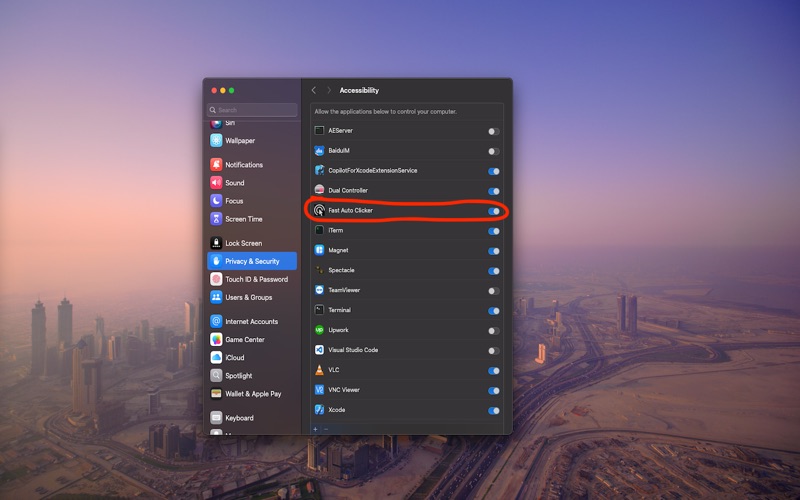Screen dimensions: 800x500
Task: Add an app with the plus button
Action: (315, 429)
